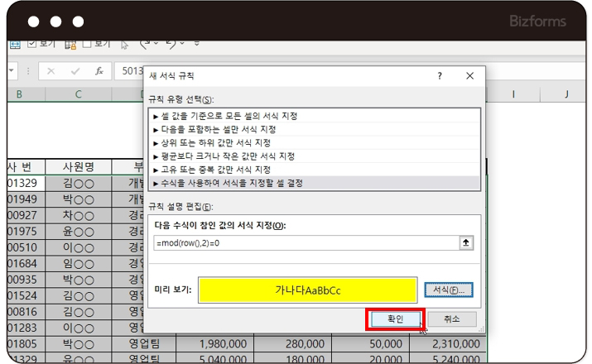Image resolution: width=592 pixels, height=364 pixels.
Task: Click the =mod(row(),2)=0 formula field
Action: coord(305,242)
